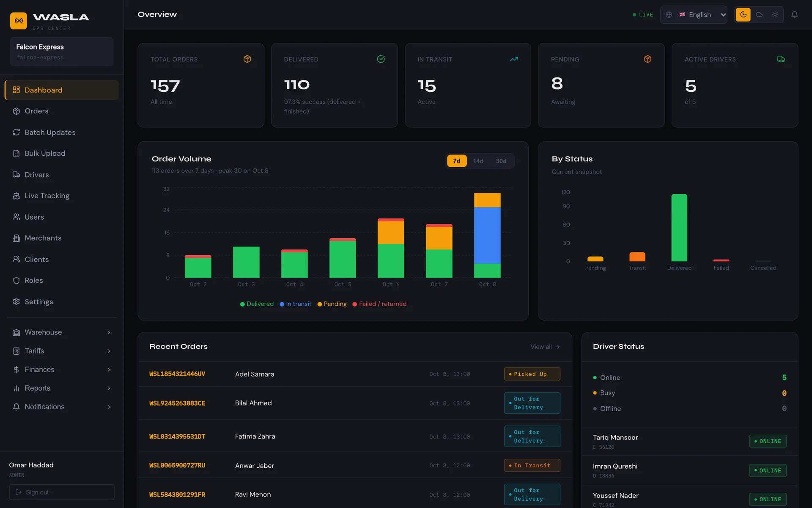Click the Falcon Express tenant card
The image size is (812, 508).
click(62, 52)
